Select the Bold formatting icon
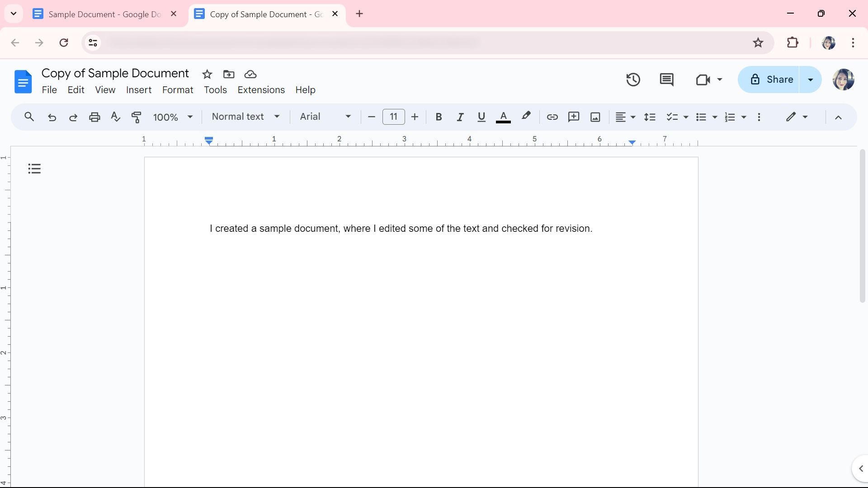This screenshot has width=868, height=488. click(439, 117)
